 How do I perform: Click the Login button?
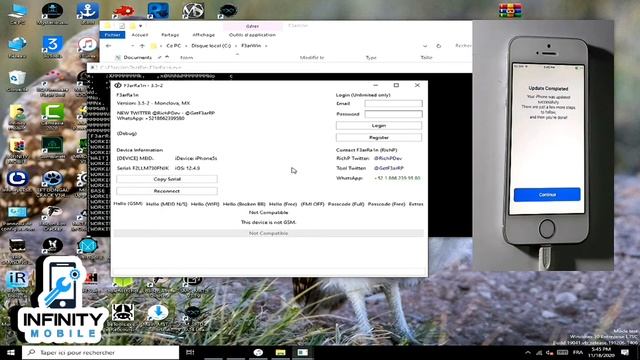(379, 126)
